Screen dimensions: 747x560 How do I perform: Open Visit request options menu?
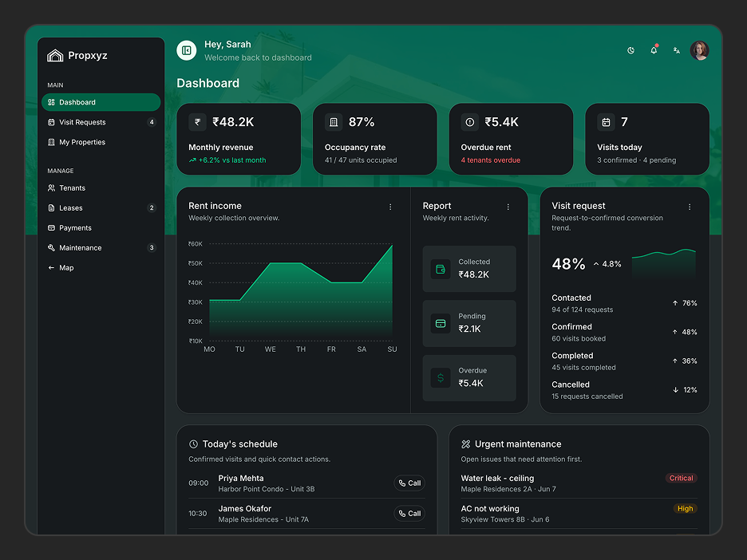(x=690, y=207)
